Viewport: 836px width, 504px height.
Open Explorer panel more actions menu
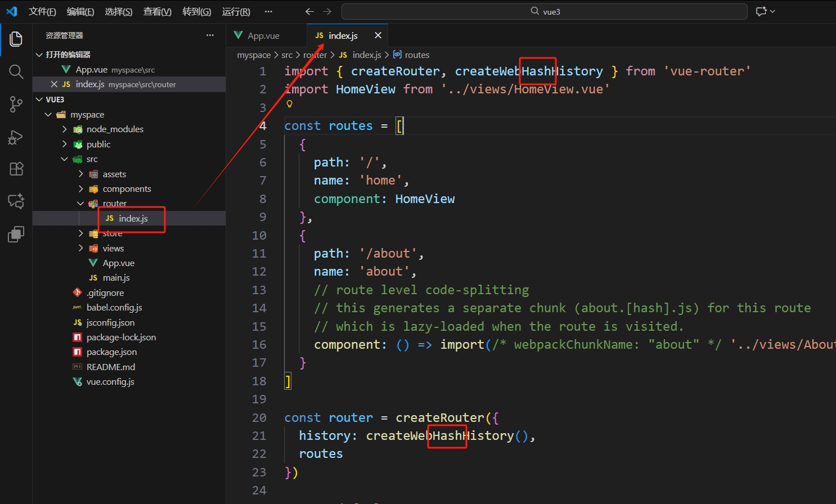210,35
